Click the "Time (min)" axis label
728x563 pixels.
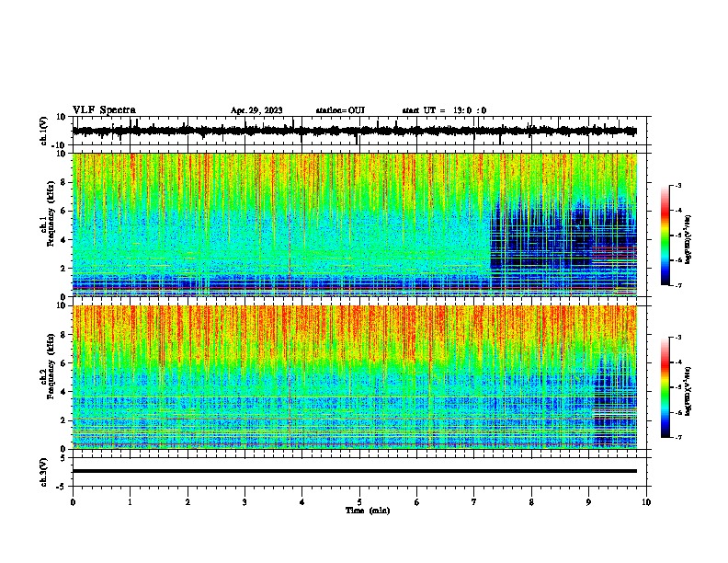point(368,511)
